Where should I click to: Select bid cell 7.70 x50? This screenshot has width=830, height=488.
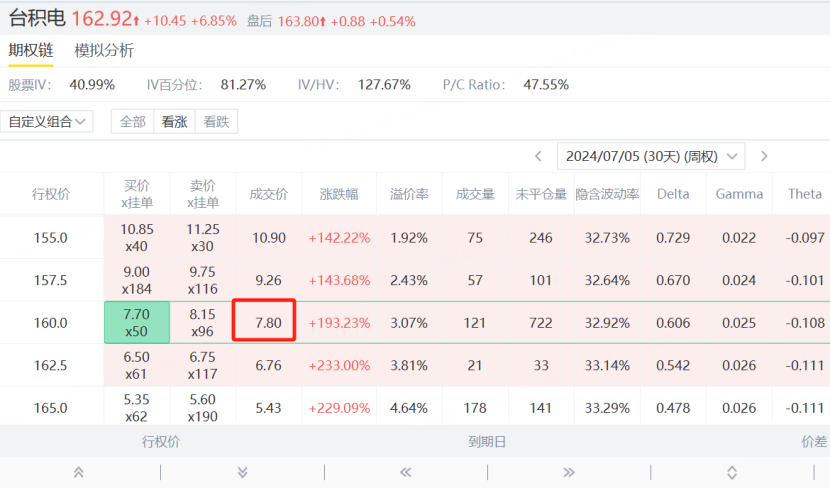pos(137,322)
